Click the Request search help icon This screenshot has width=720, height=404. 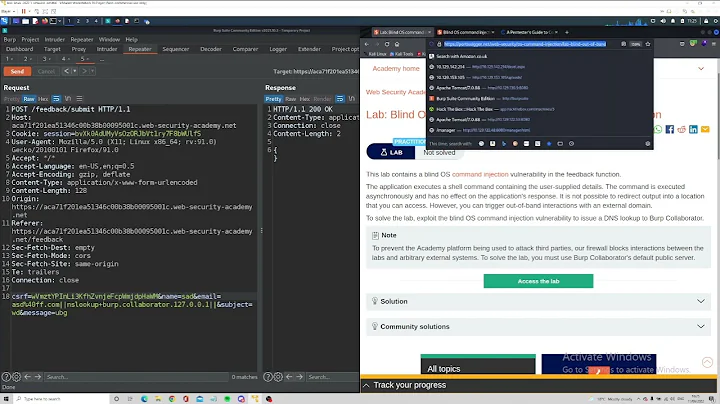pos(6,377)
